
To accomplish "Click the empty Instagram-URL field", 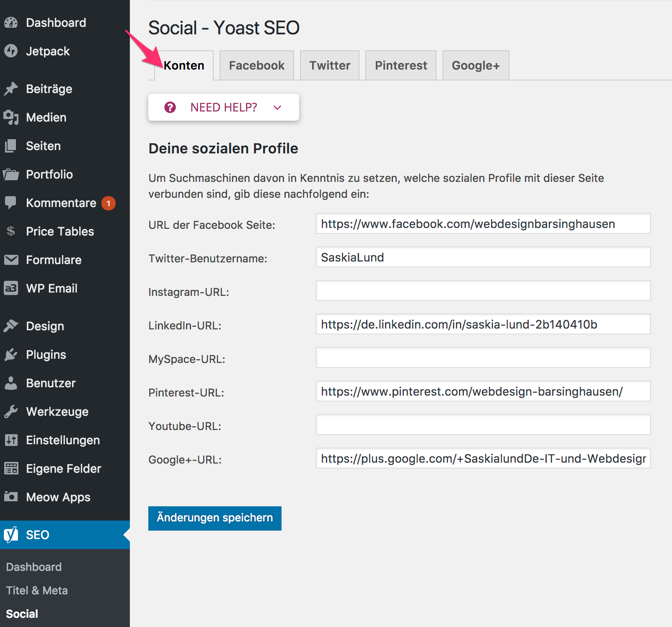I will pyautogui.click(x=483, y=290).
